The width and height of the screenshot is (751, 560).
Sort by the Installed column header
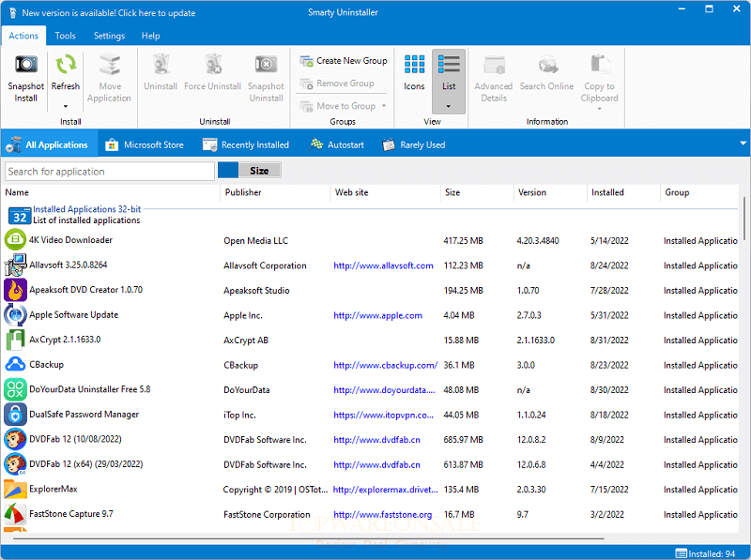(x=607, y=192)
